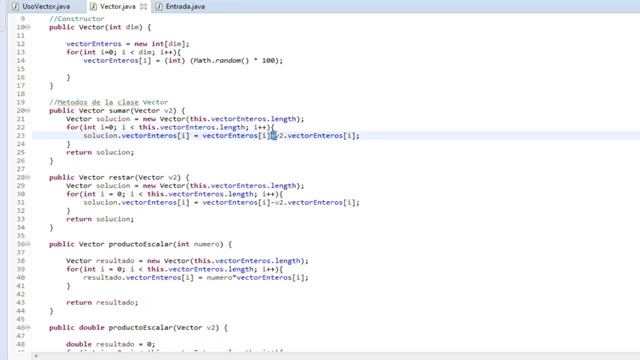Viewport: 640px width, 360px height.
Task: Click 'Vector solucion' declaration on line 21
Action: click(185, 119)
